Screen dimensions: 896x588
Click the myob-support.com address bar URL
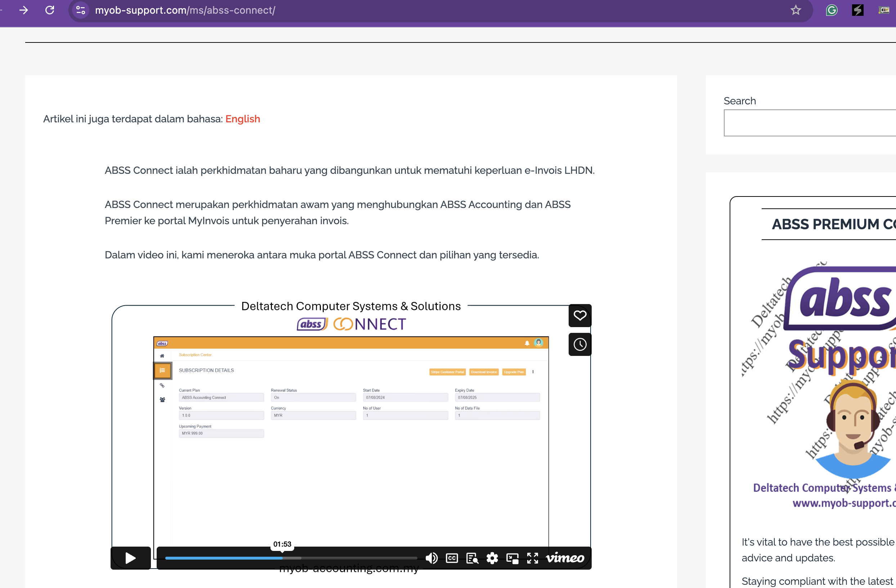pyautogui.click(x=185, y=10)
